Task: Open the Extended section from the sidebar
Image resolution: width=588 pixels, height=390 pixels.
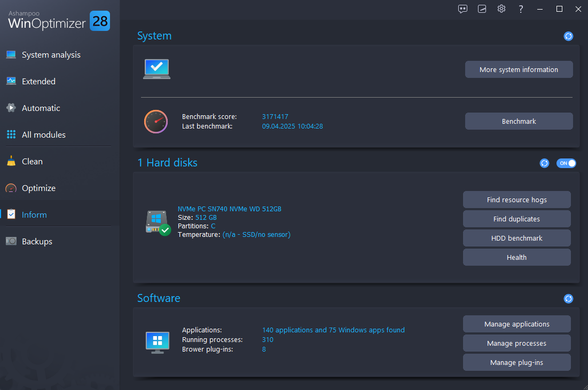Action: click(38, 81)
